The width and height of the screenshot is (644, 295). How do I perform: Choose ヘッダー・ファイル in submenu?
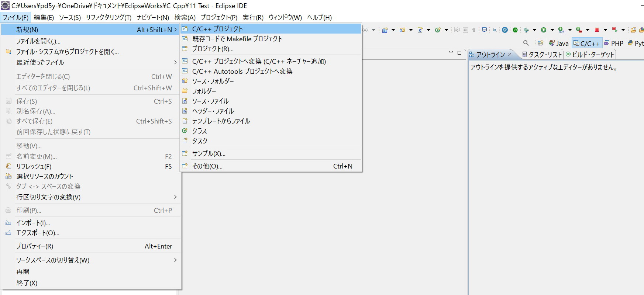(x=271, y=111)
